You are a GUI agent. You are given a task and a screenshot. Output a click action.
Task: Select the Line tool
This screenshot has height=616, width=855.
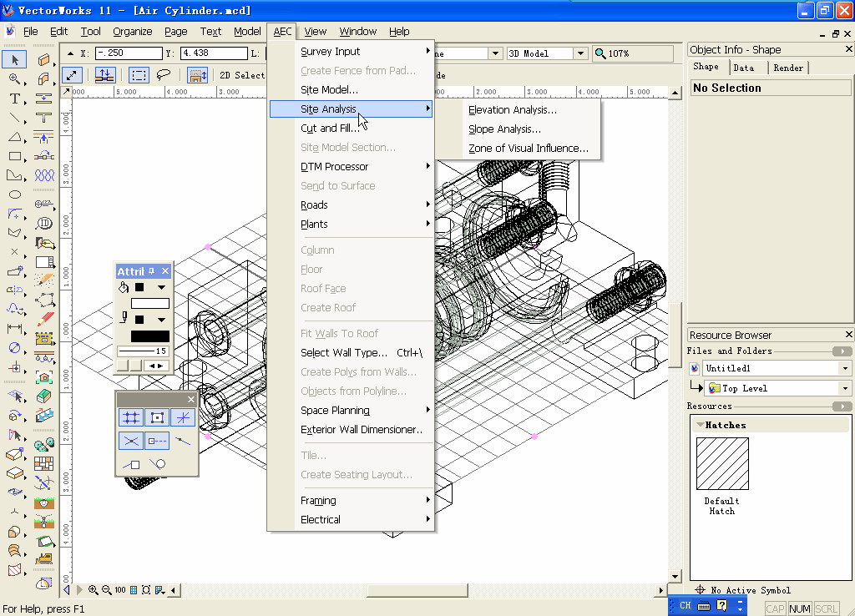coord(15,119)
